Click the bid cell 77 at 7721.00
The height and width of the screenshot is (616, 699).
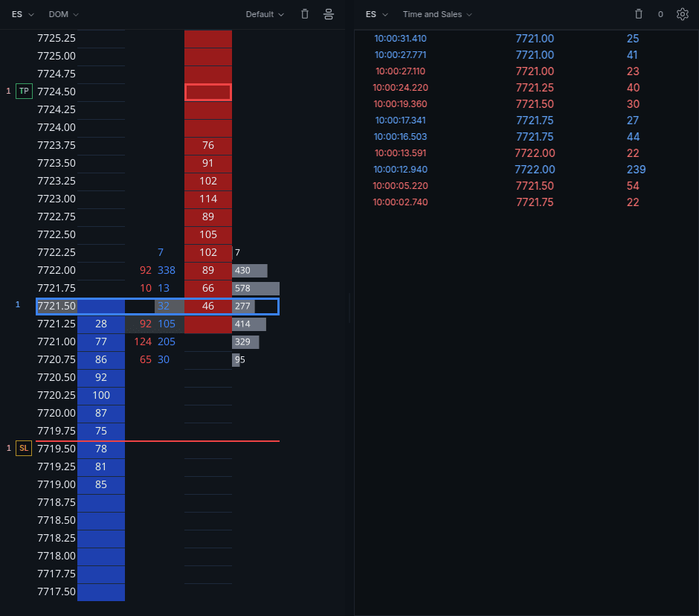tap(101, 341)
